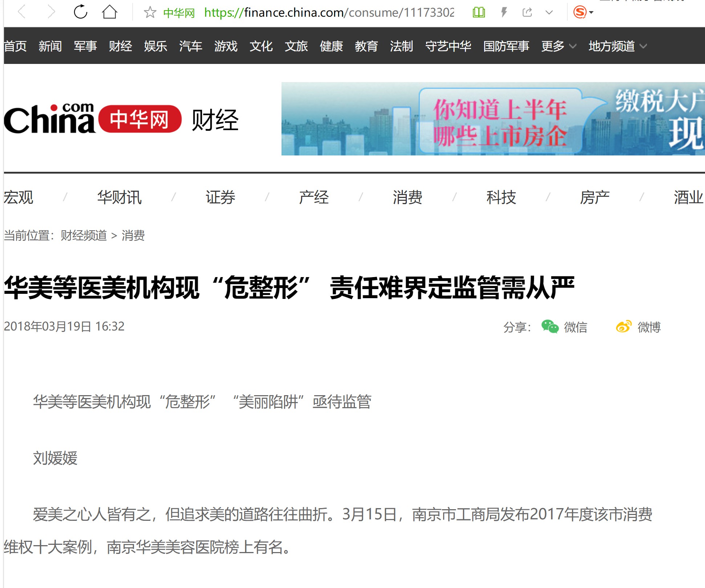Screen dimensions: 705x588
Task: Click the 中华网 site label in address bar
Action: click(179, 13)
